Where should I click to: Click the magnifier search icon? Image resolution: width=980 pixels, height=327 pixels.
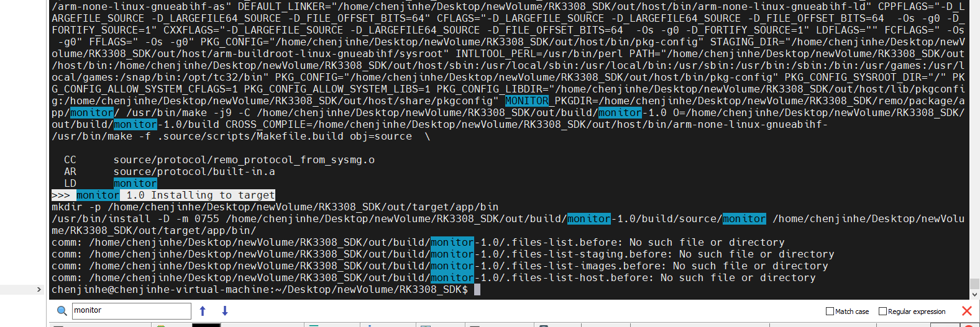pos(62,311)
